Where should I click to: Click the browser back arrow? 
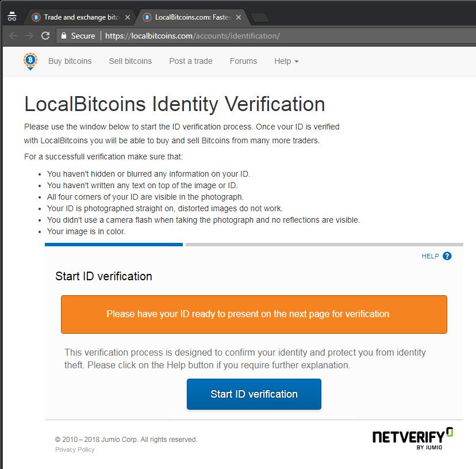[x=13, y=36]
